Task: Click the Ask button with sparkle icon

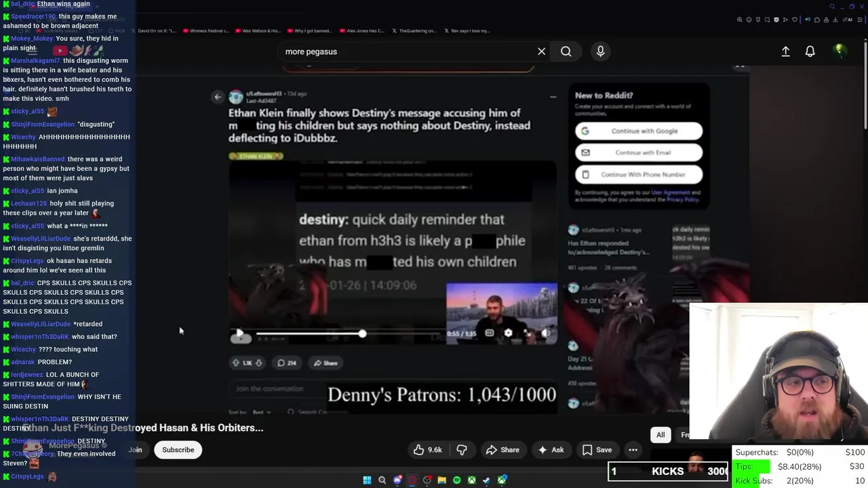Action: [550, 449]
